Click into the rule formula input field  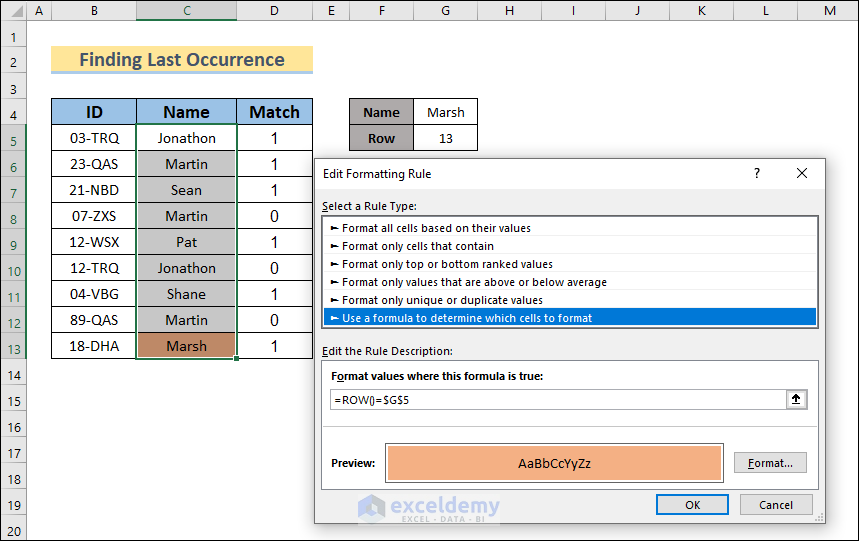(556, 399)
